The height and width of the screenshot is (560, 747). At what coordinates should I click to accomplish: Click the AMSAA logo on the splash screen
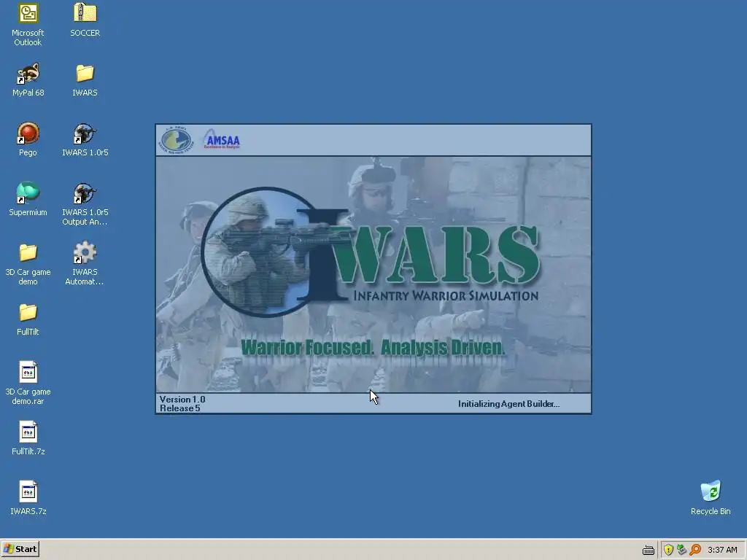pyautogui.click(x=222, y=139)
